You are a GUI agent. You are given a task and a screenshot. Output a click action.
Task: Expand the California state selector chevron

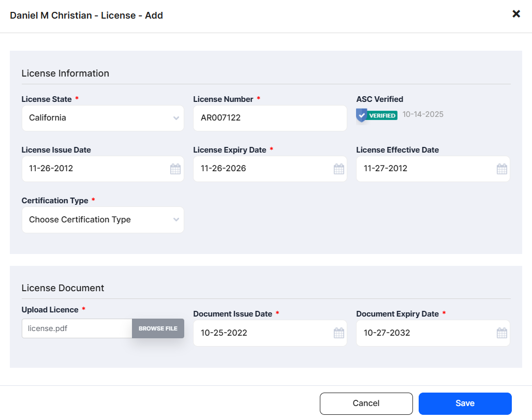click(x=176, y=118)
